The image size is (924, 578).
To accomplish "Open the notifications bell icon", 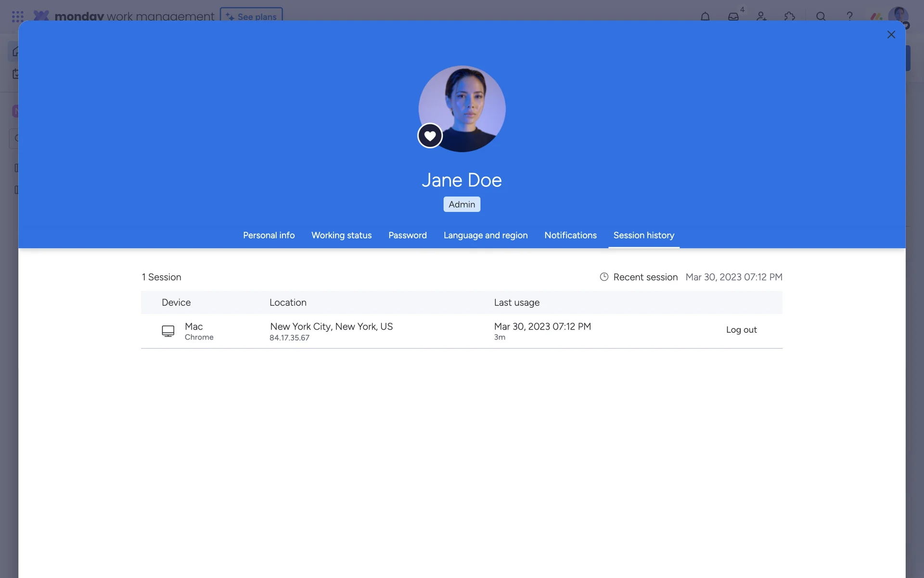I will pos(705,16).
